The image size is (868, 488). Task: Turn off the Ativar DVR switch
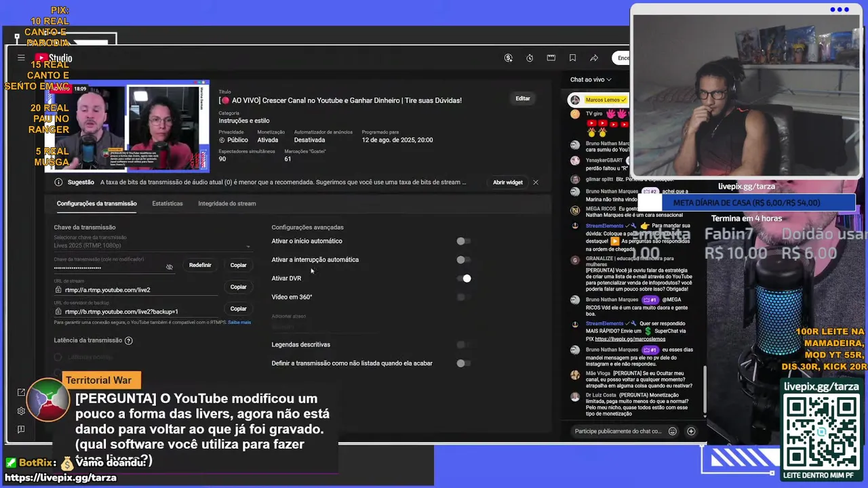464,279
